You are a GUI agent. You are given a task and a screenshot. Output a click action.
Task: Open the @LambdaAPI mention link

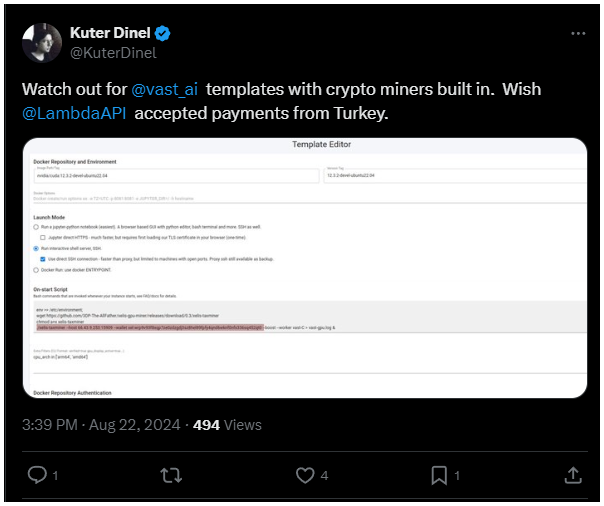pyautogui.click(x=74, y=113)
